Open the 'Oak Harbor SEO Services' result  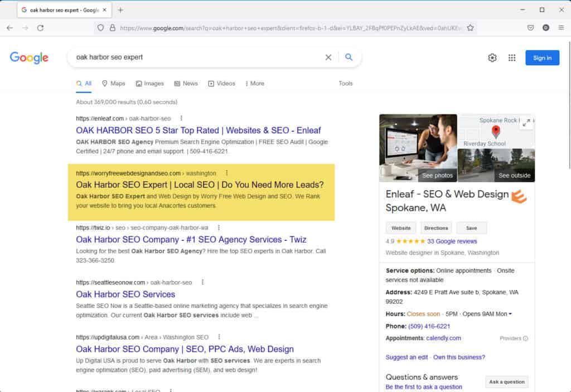pos(125,294)
